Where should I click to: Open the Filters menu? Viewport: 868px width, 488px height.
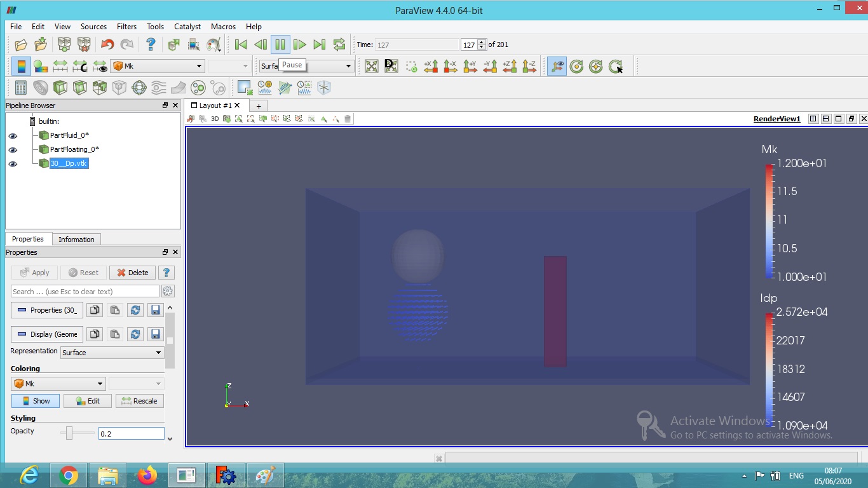[x=126, y=27]
